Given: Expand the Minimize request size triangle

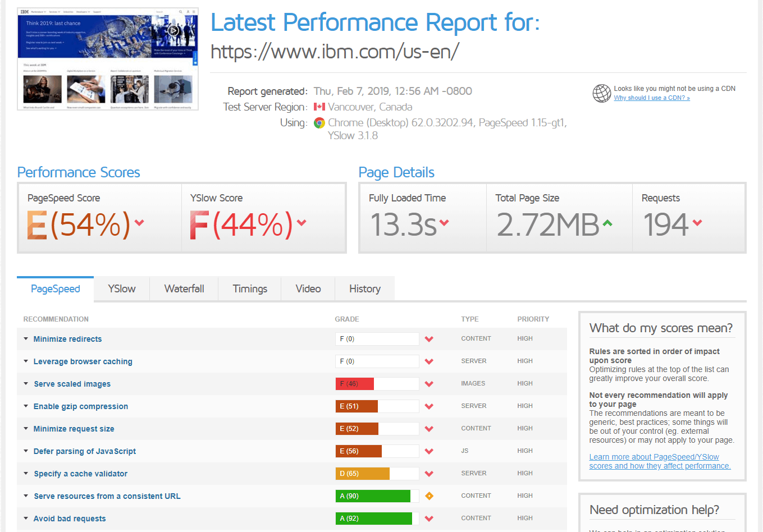Looking at the screenshot, I should 26,428.
